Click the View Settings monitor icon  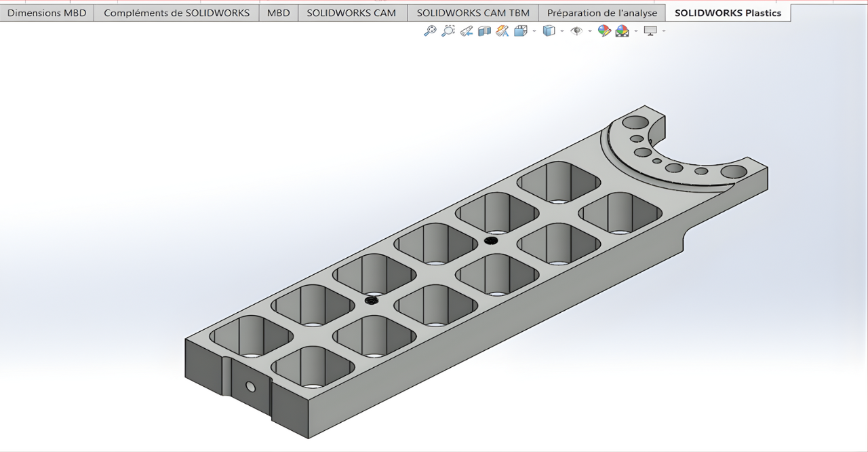(x=650, y=31)
